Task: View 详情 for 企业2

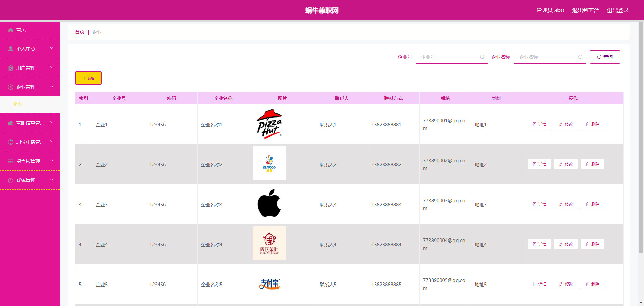Action: (539, 164)
